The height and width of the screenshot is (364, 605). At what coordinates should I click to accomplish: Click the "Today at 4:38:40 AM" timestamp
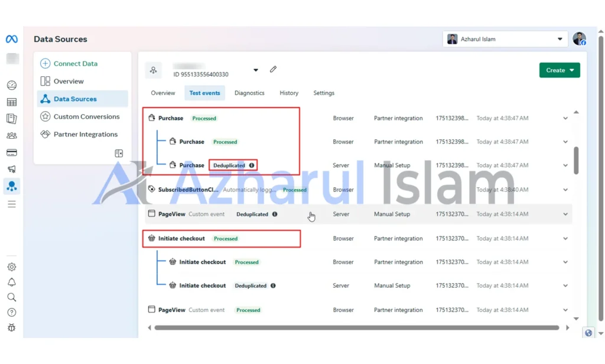pos(502,190)
